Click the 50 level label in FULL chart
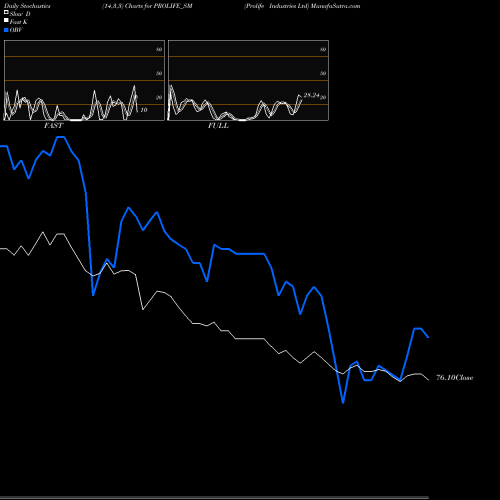The height and width of the screenshot is (500, 500). 323,73
